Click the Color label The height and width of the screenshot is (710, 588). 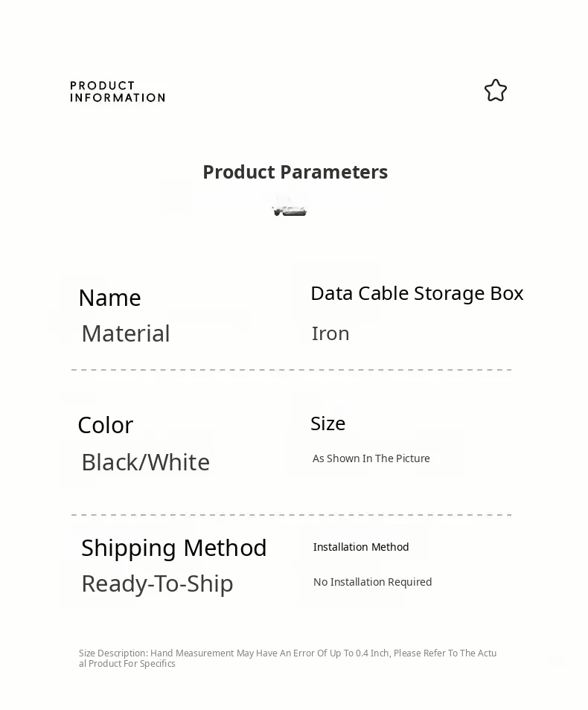click(106, 425)
